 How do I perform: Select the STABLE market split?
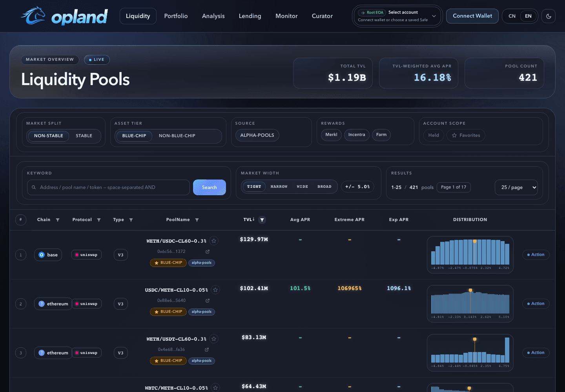coord(84,136)
